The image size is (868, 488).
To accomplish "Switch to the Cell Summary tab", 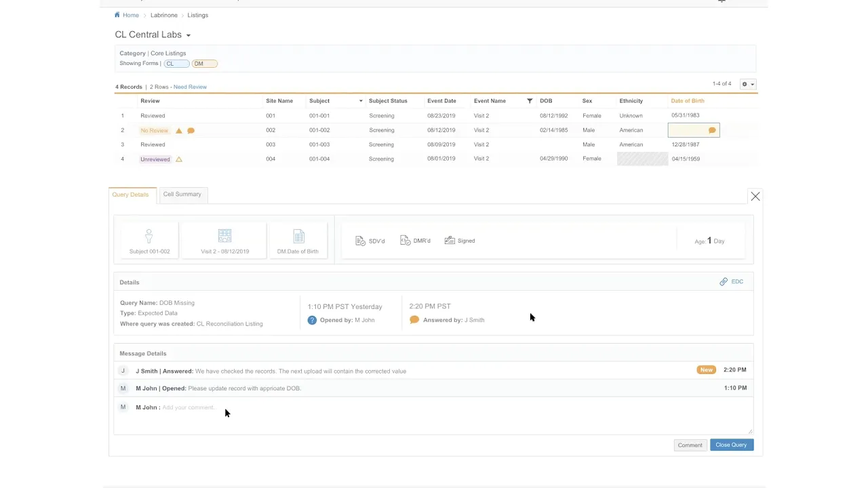I will tap(182, 195).
